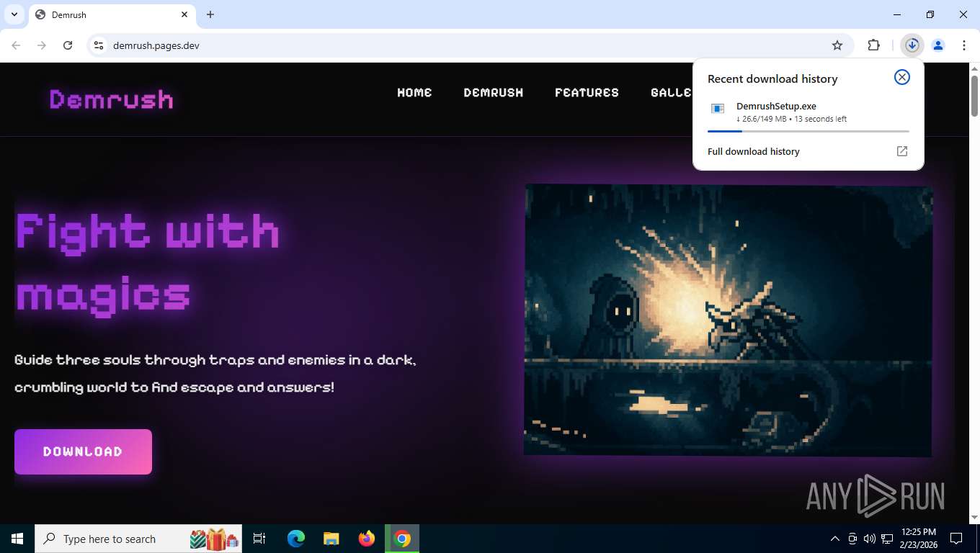Go forward to next page
Viewport: 980px width, 553px height.
click(42, 45)
